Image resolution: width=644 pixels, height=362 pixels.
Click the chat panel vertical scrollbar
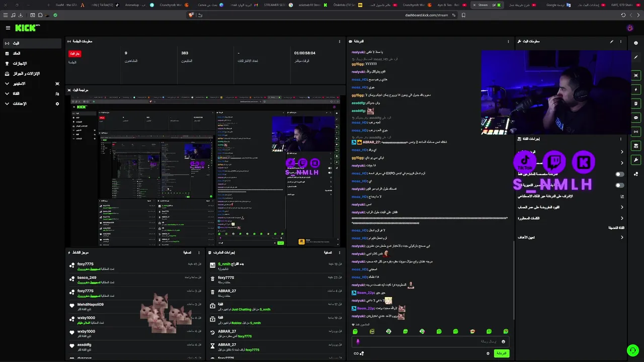pos(514,279)
